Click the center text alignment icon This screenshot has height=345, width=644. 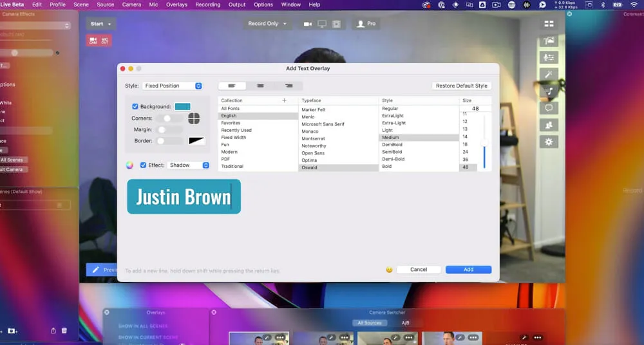[260, 86]
